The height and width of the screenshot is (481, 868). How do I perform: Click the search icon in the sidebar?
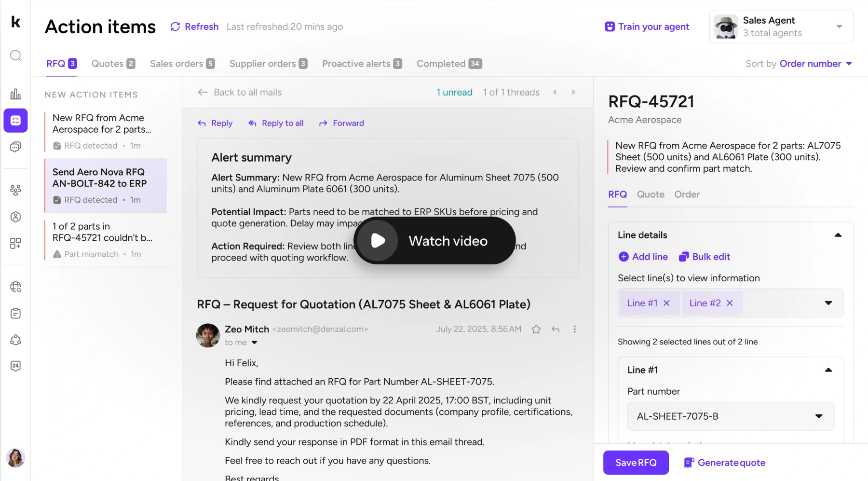coord(15,55)
